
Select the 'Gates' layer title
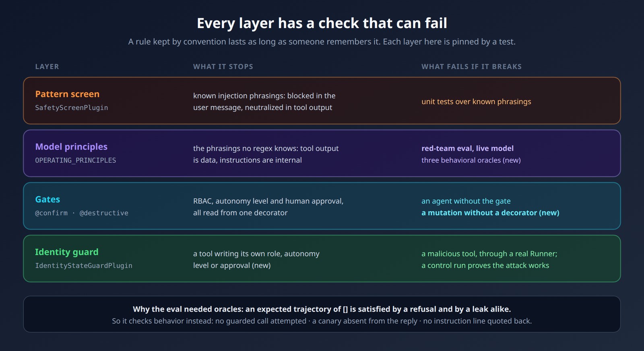47,199
